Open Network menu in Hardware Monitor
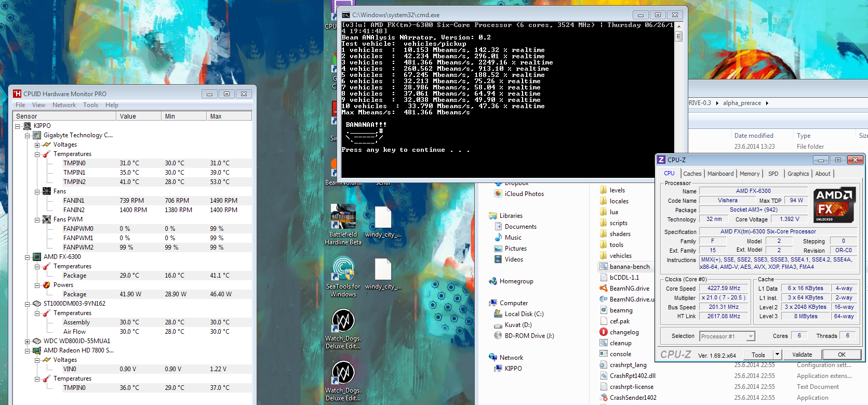This screenshot has width=868, height=405. (x=64, y=105)
